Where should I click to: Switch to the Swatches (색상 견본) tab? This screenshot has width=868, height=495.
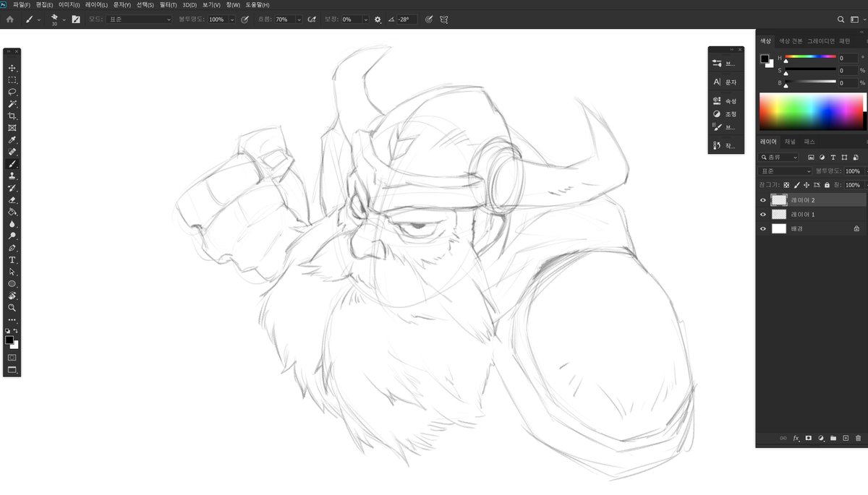(791, 41)
